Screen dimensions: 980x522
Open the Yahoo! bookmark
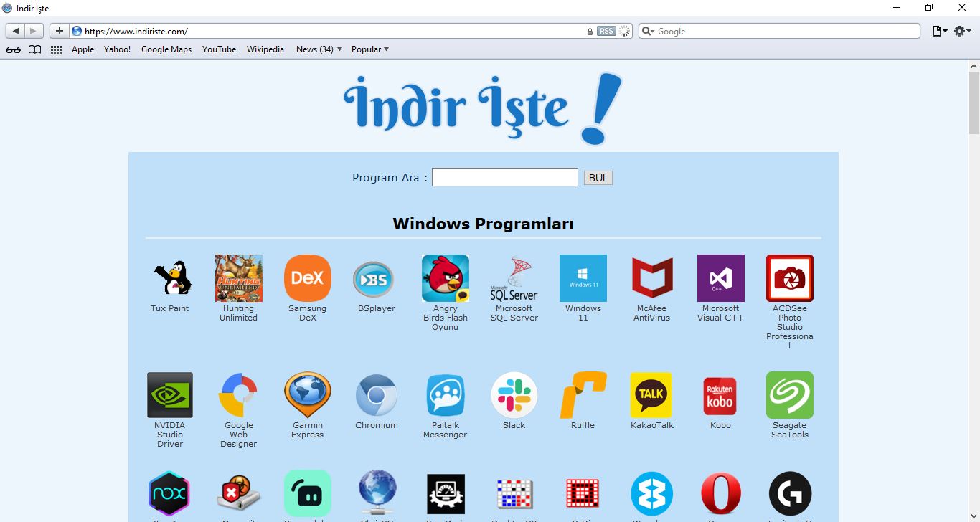pos(117,49)
